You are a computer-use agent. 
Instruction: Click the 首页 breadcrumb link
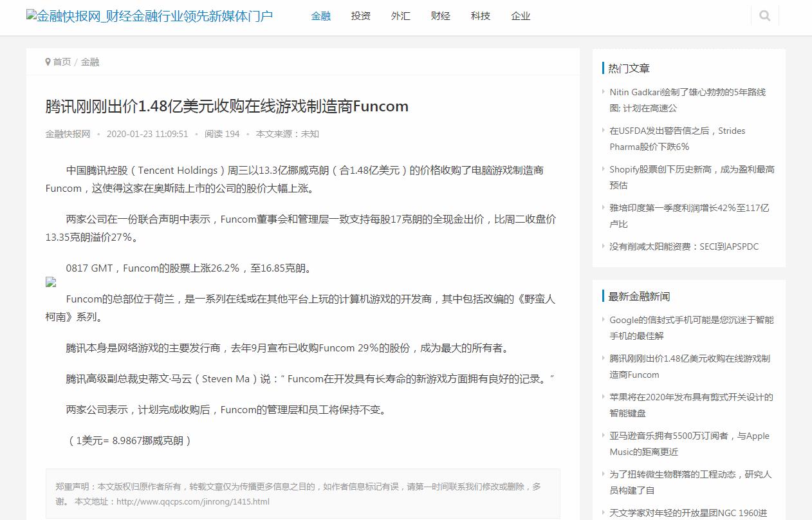(62, 62)
